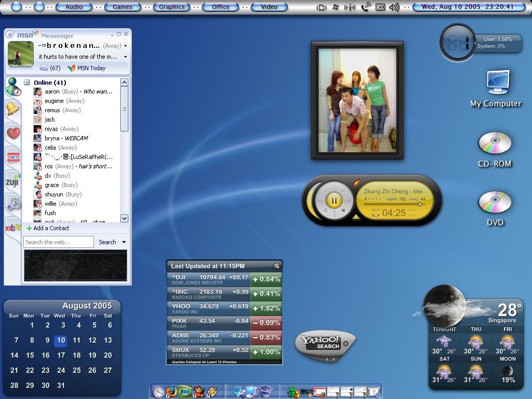The width and height of the screenshot is (532, 399).
Task: Click the framed photo widget
Action: coord(357,100)
